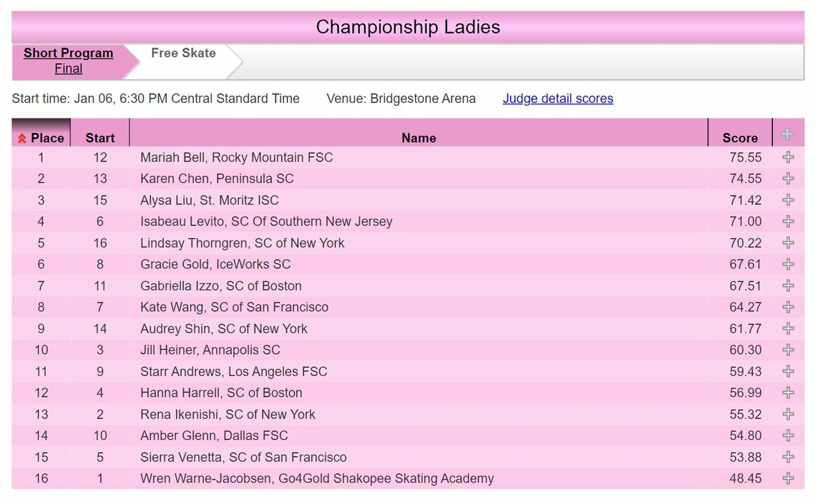Open the Judge detail scores link
The image size is (818, 504).
558,99
